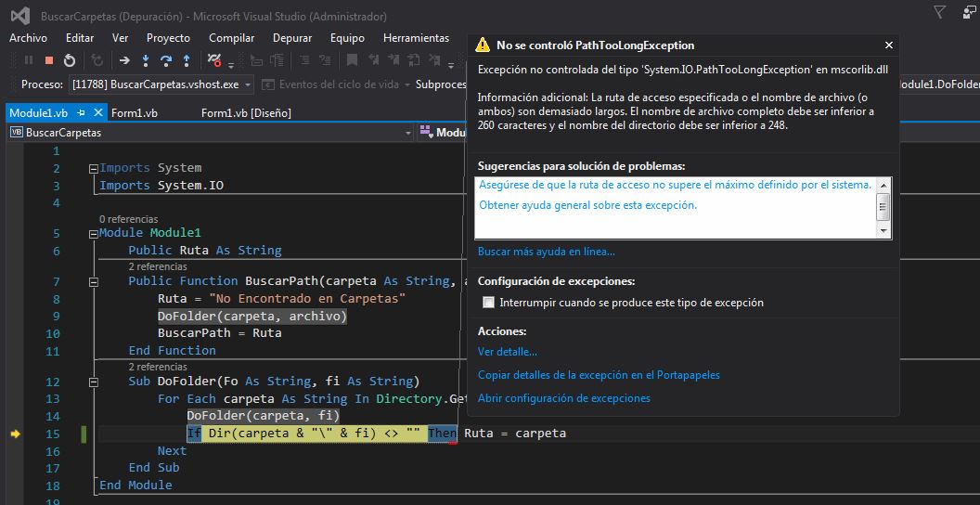Open the Compilar menu

[x=231, y=38]
